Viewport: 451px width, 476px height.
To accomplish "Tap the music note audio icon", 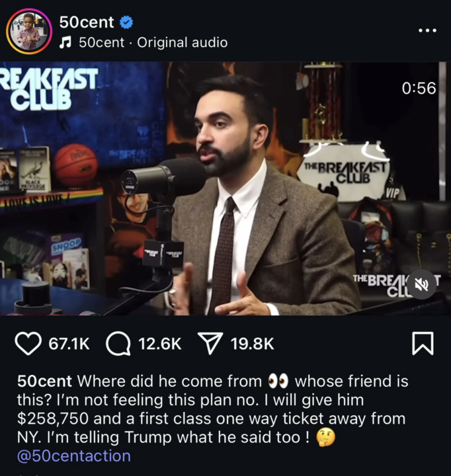I will pos(65,42).
